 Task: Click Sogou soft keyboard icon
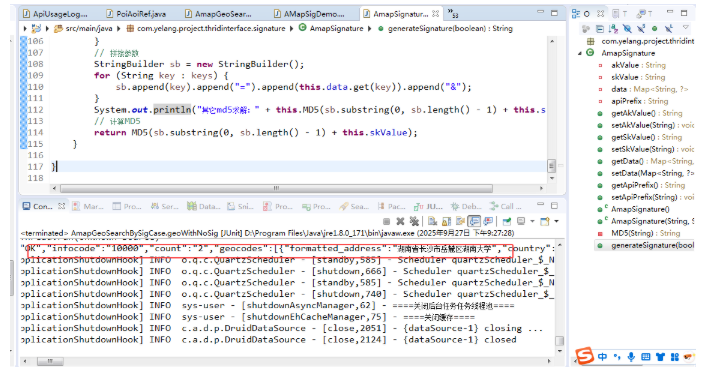tap(646, 357)
